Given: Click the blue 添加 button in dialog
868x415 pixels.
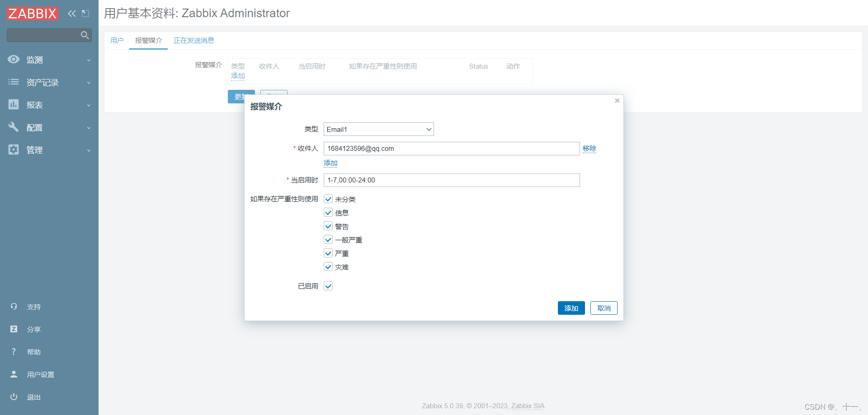Looking at the screenshot, I should coord(571,308).
